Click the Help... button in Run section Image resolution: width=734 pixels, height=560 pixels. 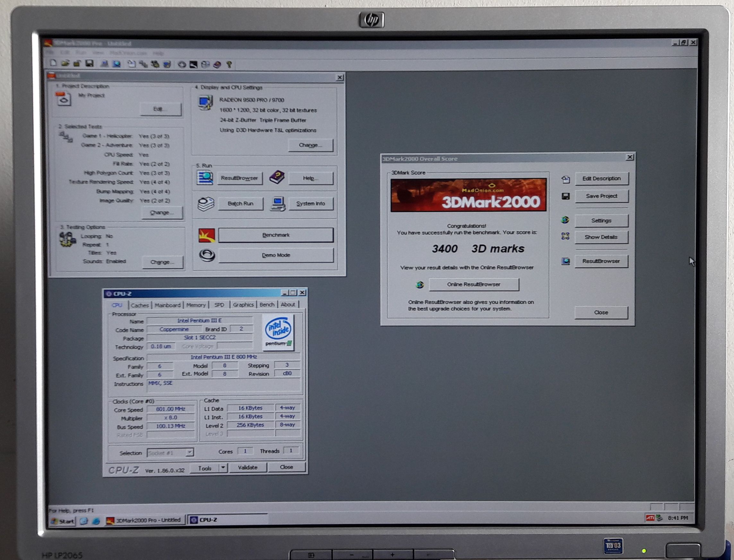310,178
